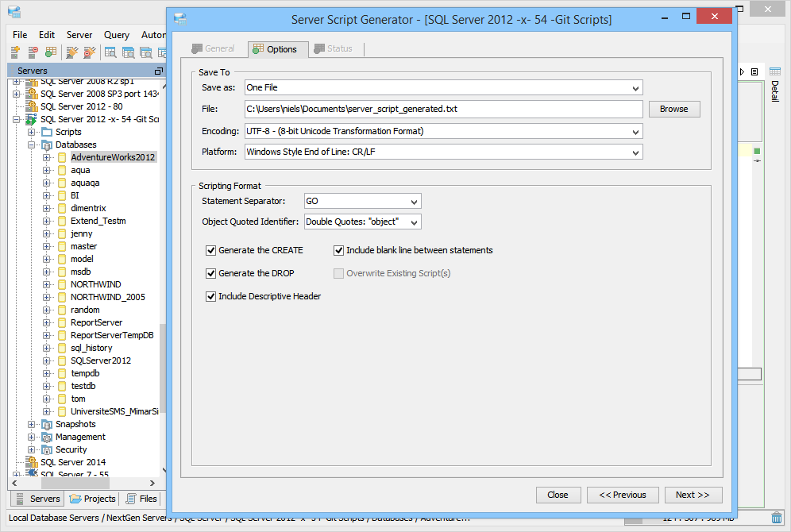Open the Platform end-of-line dropdown
This screenshot has width=791, height=532.
click(635, 152)
